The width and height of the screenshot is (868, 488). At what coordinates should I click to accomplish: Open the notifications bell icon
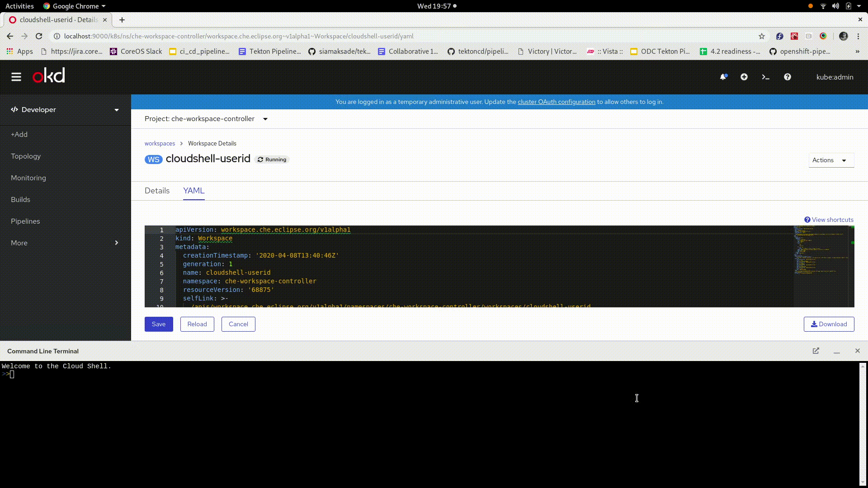point(723,77)
